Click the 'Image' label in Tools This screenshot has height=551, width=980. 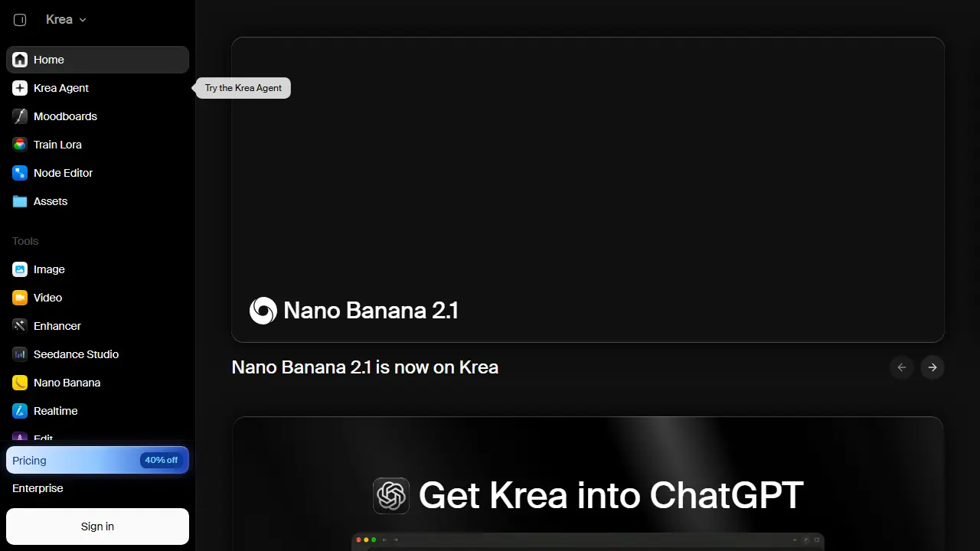pyautogui.click(x=49, y=269)
